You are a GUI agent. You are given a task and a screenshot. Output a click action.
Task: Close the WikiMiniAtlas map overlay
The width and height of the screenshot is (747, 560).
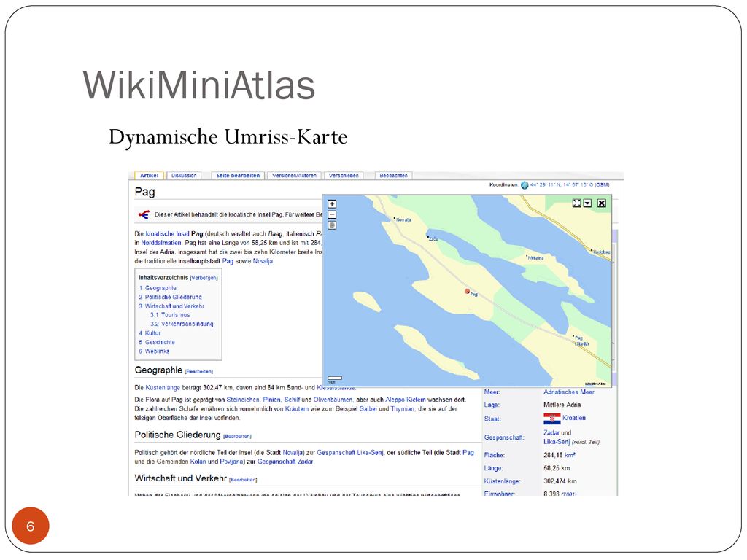(x=602, y=203)
